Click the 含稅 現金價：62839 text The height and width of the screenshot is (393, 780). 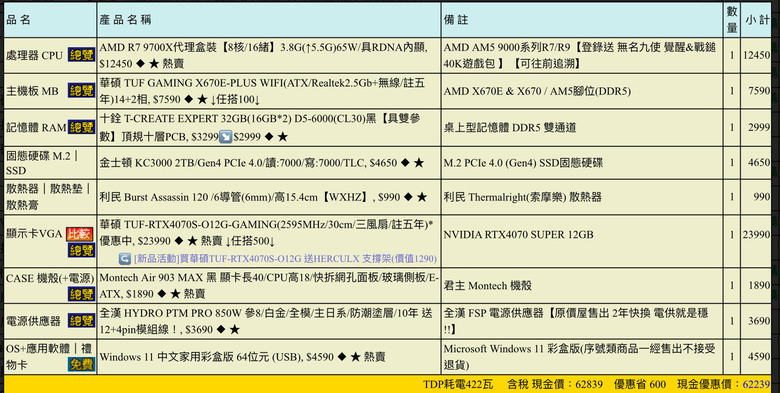tap(555, 384)
